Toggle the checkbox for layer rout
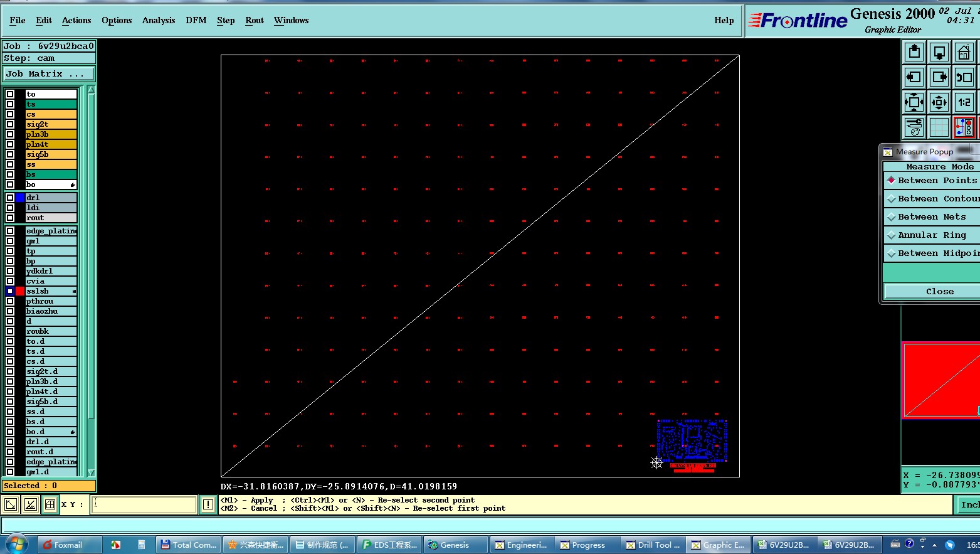The image size is (980, 554). coord(10,218)
